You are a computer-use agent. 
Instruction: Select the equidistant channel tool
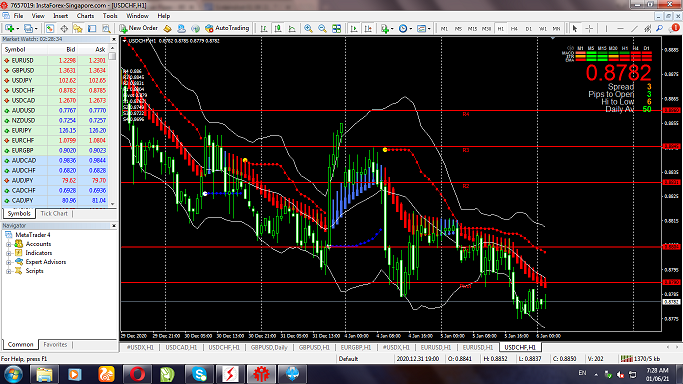648,28
